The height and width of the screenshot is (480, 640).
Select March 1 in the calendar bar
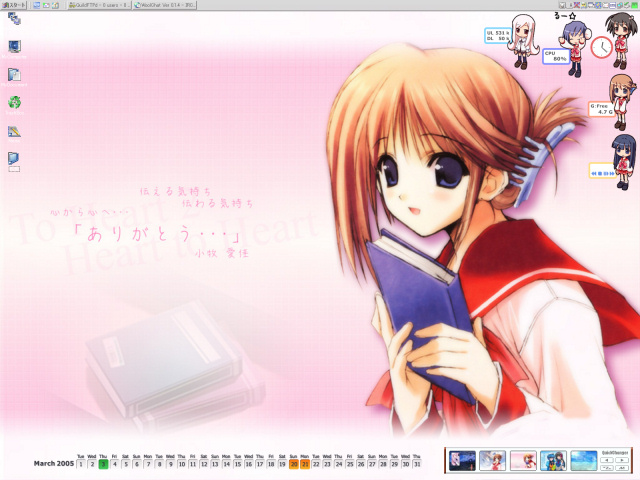pyautogui.click(x=81, y=464)
